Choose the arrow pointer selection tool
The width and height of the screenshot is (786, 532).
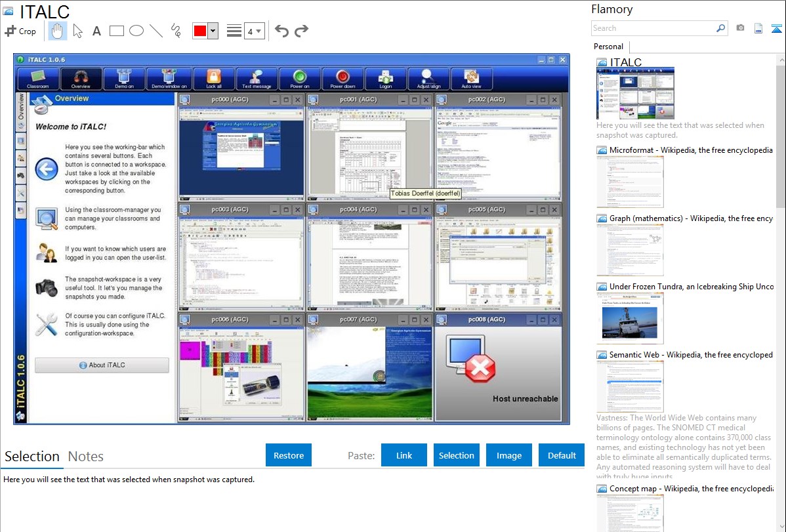click(77, 31)
